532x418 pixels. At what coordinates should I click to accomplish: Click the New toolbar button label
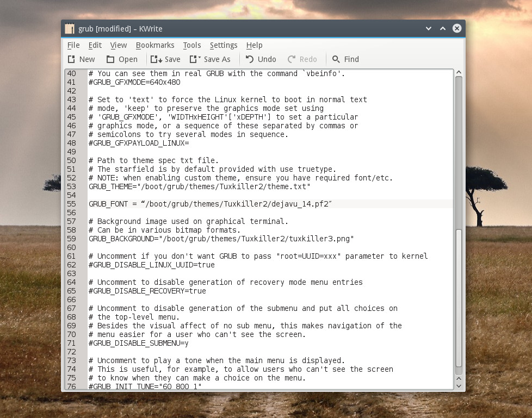click(87, 59)
